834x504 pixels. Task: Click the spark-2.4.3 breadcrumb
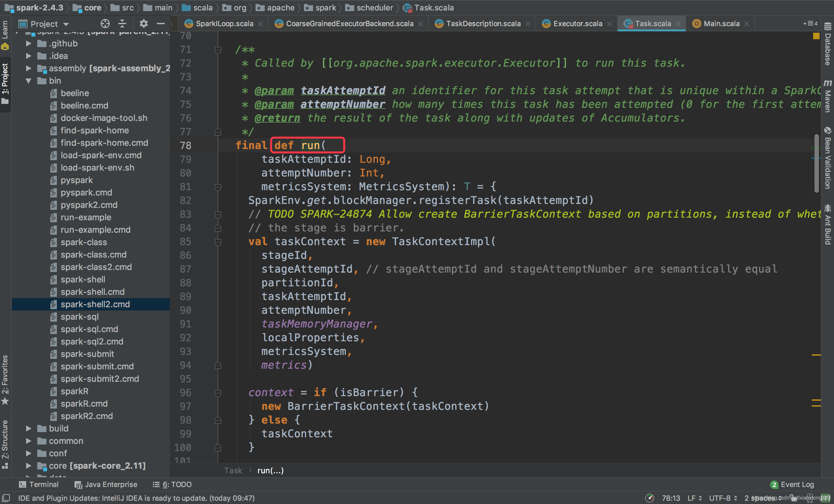tap(35, 8)
